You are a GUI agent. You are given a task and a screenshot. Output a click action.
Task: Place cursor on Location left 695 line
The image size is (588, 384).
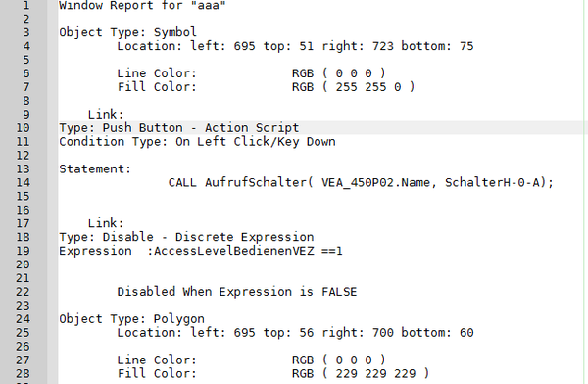[295, 46]
